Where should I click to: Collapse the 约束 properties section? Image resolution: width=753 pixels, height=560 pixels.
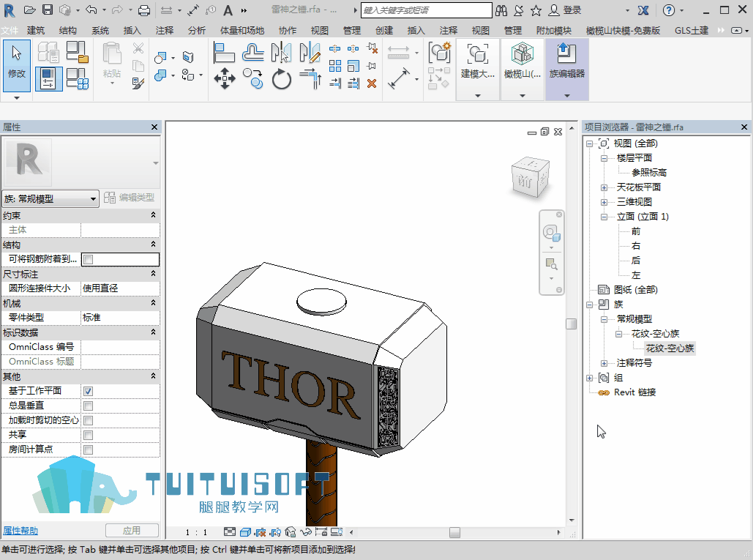tap(153, 215)
